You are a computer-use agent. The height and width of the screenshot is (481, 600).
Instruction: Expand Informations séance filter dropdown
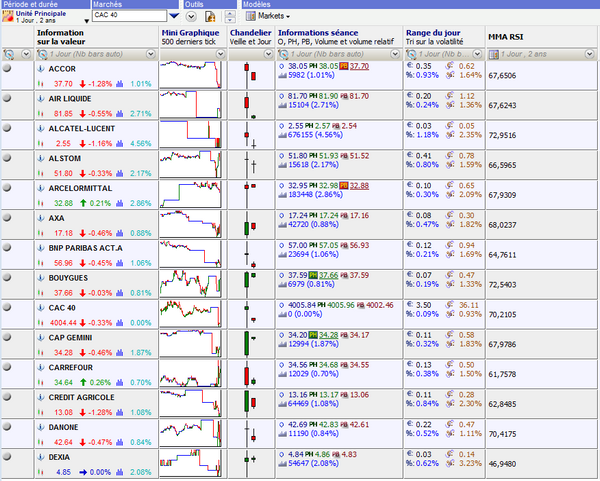click(395, 54)
